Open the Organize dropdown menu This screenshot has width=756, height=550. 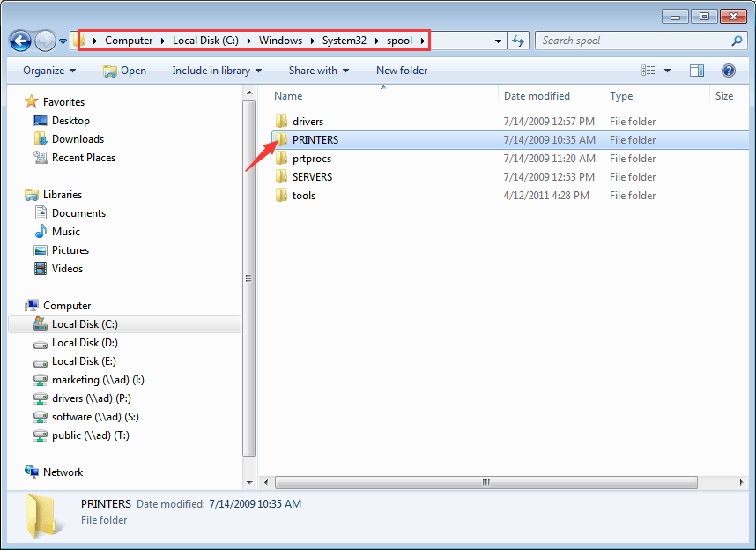(49, 71)
